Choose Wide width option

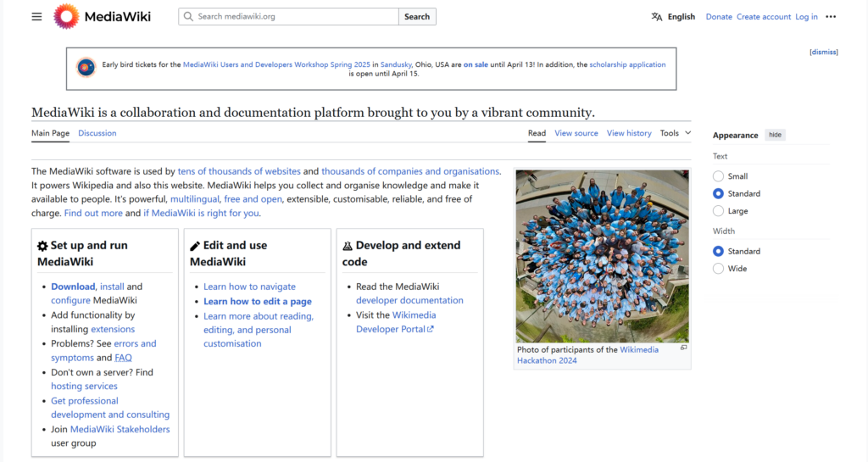(x=719, y=269)
